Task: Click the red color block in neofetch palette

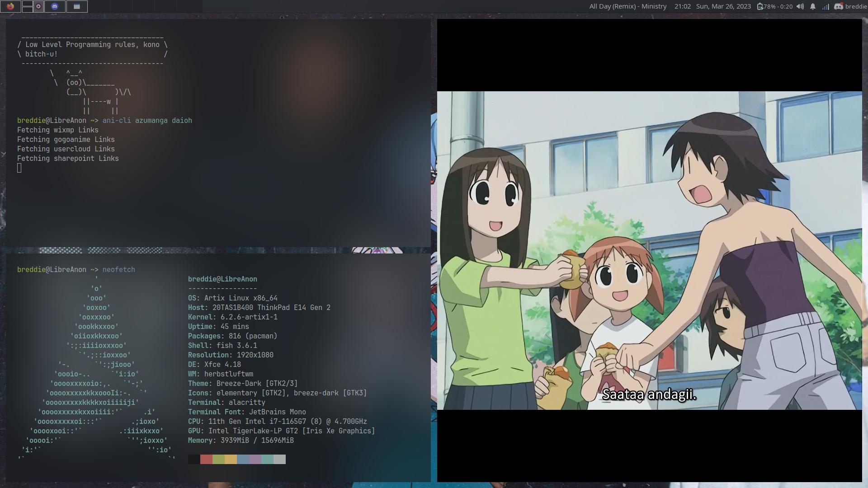Action: [x=206, y=460]
